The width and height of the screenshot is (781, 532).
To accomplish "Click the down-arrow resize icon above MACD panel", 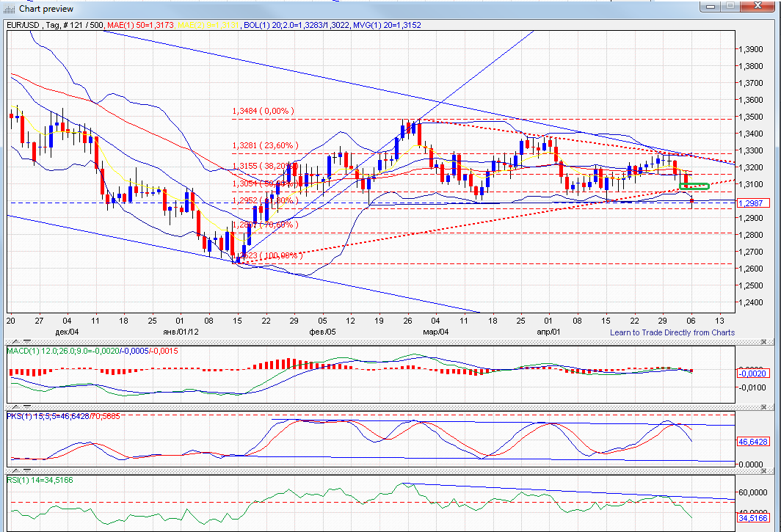I will 27,342.
